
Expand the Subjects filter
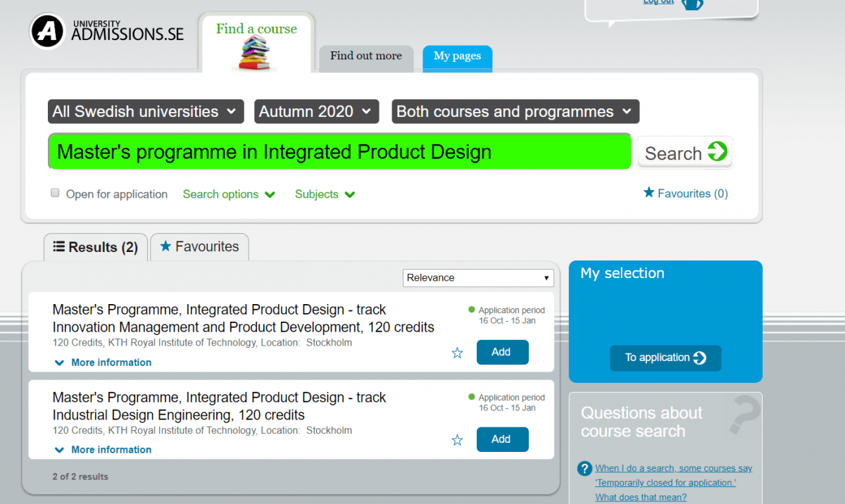tap(325, 194)
